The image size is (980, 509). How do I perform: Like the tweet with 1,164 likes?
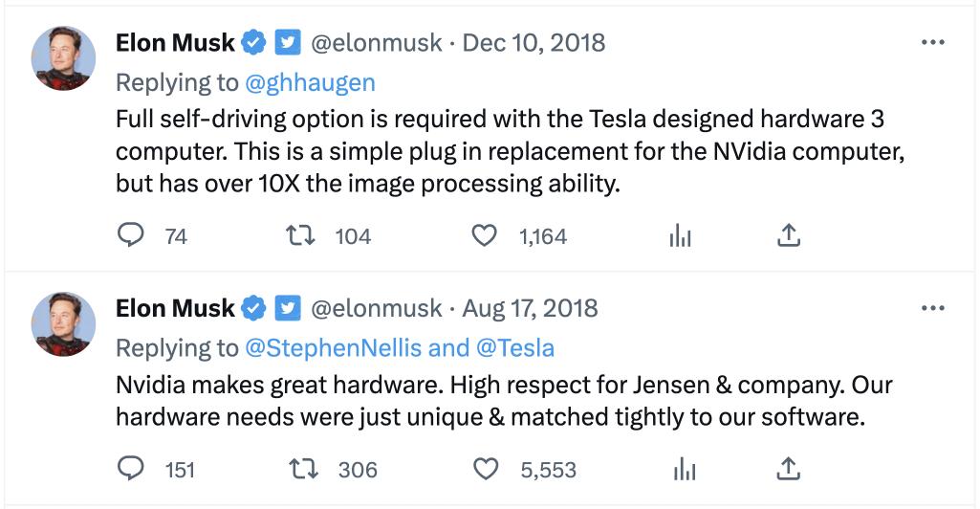[x=487, y=235]
